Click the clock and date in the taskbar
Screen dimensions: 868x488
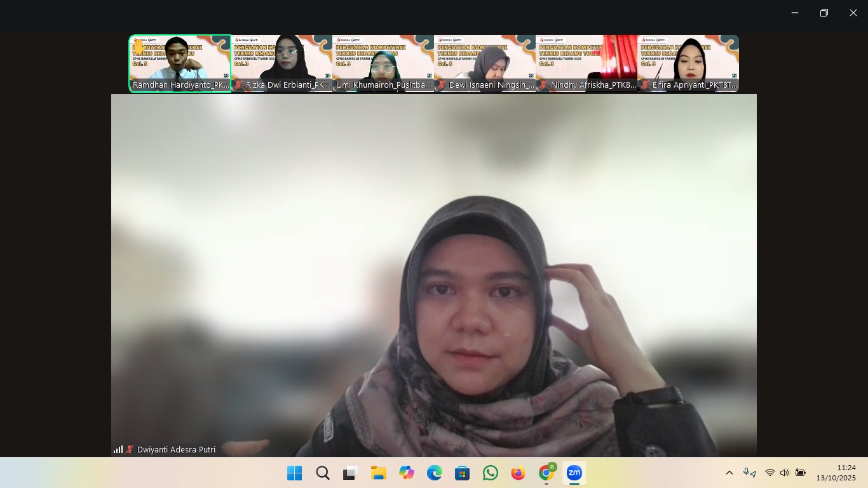836,473
